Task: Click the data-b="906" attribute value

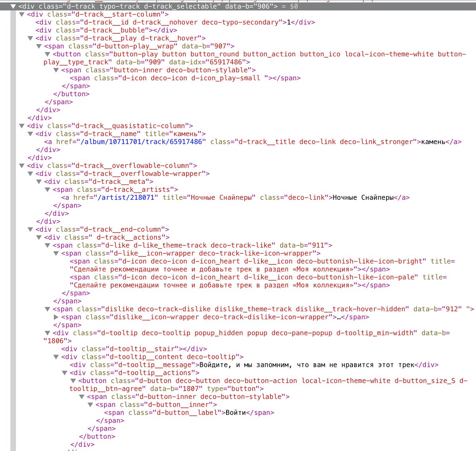Action: tap(263, 6)
